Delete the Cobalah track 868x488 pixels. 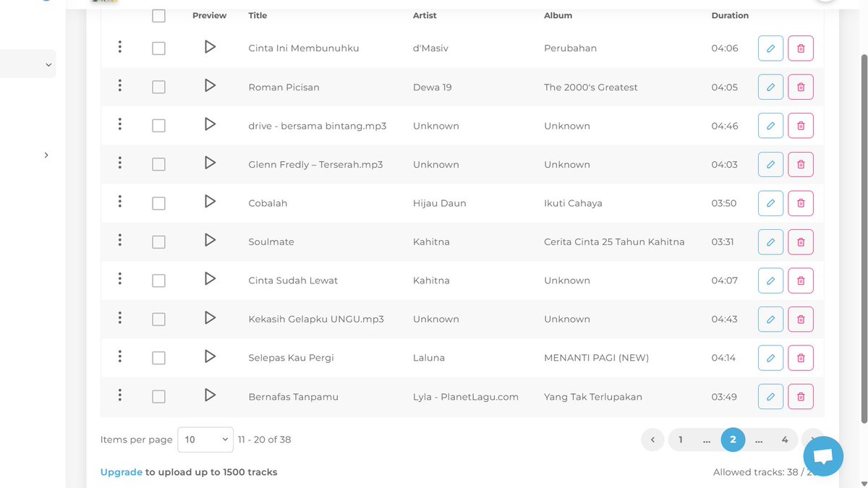click(x=801, y=203)
